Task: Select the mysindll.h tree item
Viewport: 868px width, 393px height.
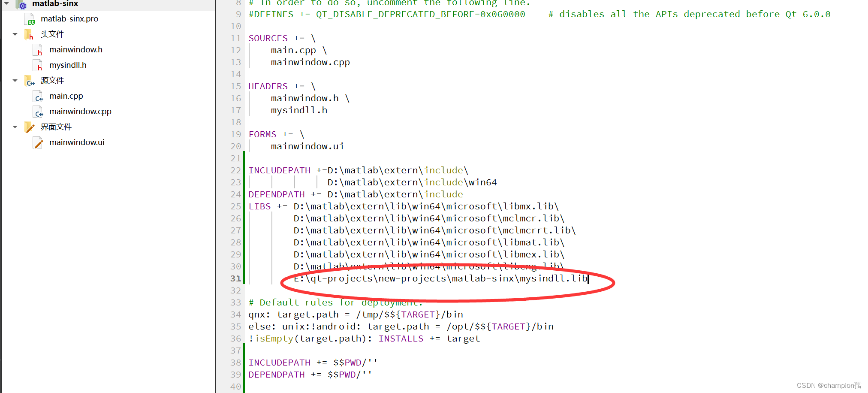Action: 68,65
